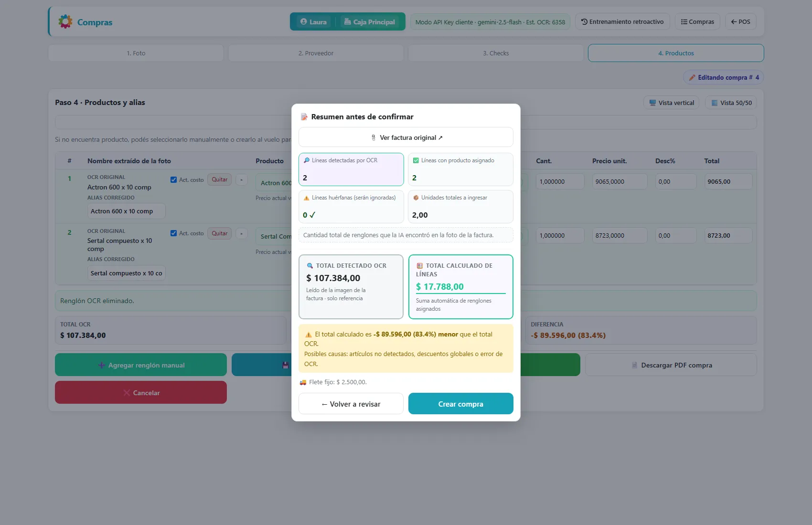Viewport: 812px width, 525px height.
Task: Click Líneas detectadas por OCR card
Action: pyautogui.click(x=351, y=169)
